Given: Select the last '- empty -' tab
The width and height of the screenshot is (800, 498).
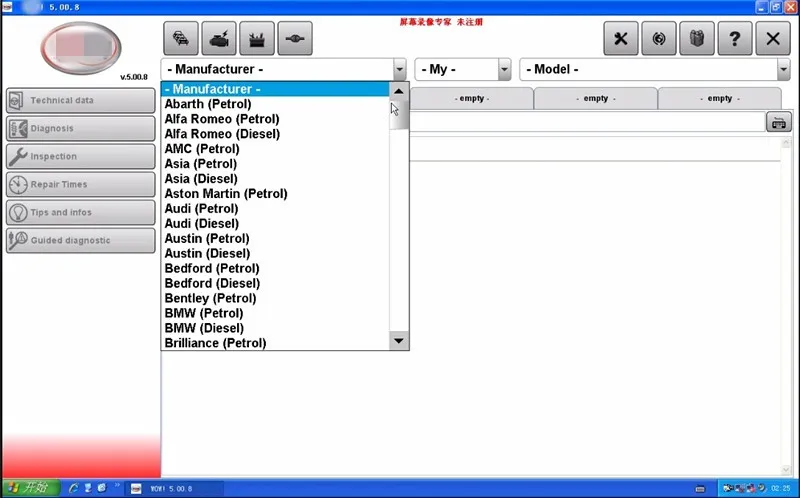Looking at the screenshot, I should (719, 98).
